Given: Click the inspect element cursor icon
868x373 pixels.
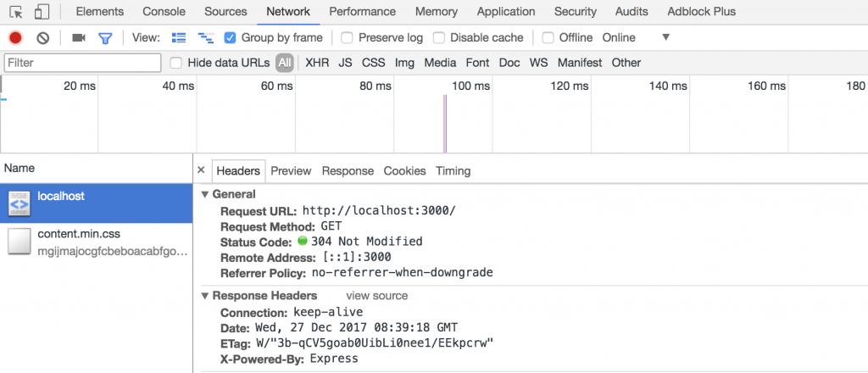Looking at the screenshot, I should click(16, 12).
